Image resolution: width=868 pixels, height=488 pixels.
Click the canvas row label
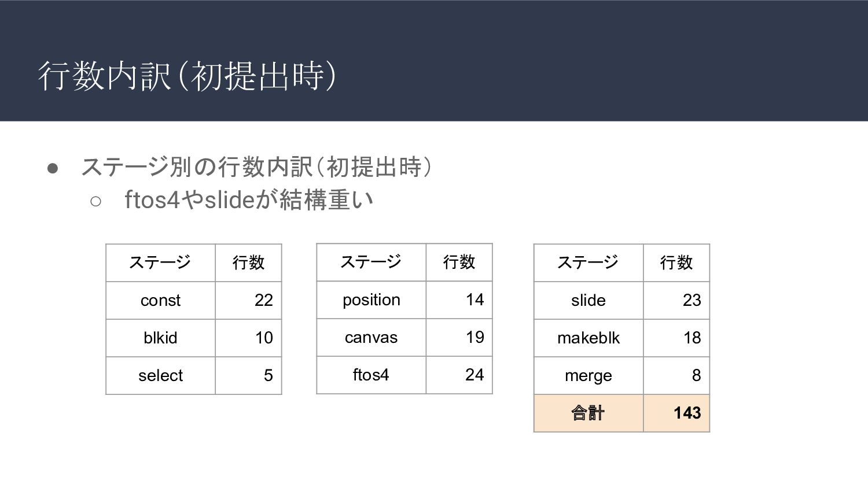[371, 338]
